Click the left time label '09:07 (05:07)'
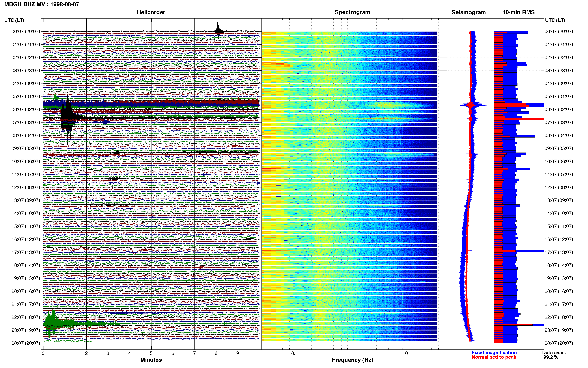This screenshot has height=368, width=588. click(x=26, y=148)
